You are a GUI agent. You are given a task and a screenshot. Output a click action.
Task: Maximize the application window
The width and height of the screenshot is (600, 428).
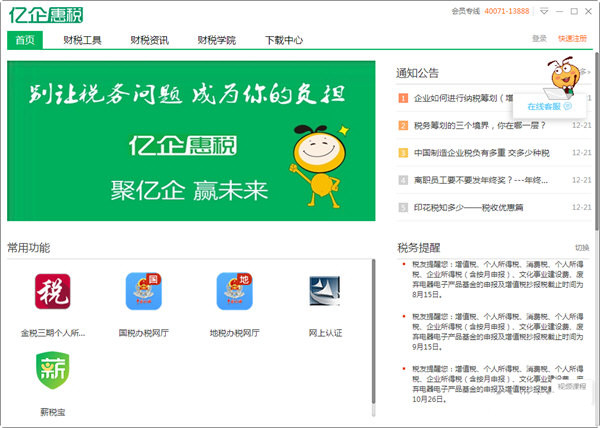pyautogui.click(x=574, y=11)
